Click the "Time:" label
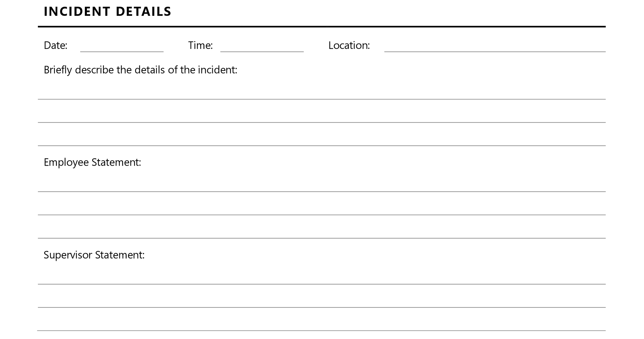This screenshot has height=339, width=644. (x=200, y=46)
